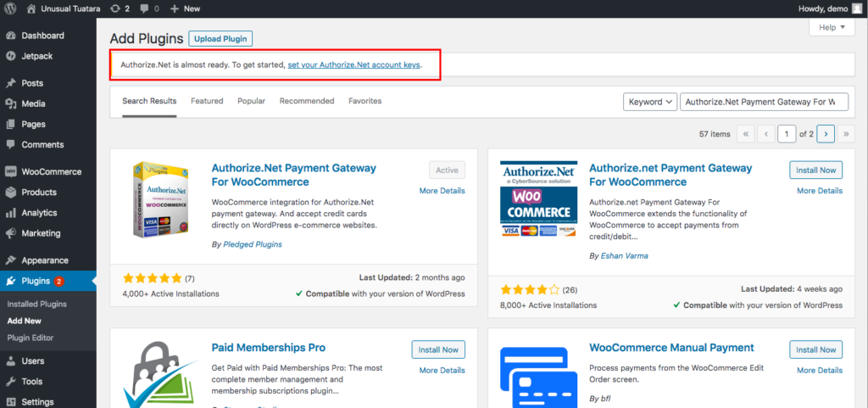The height and width of the screenshot is (408, 868).
Task: Open the Howdy, demo account menu
Action: (831, 8)
